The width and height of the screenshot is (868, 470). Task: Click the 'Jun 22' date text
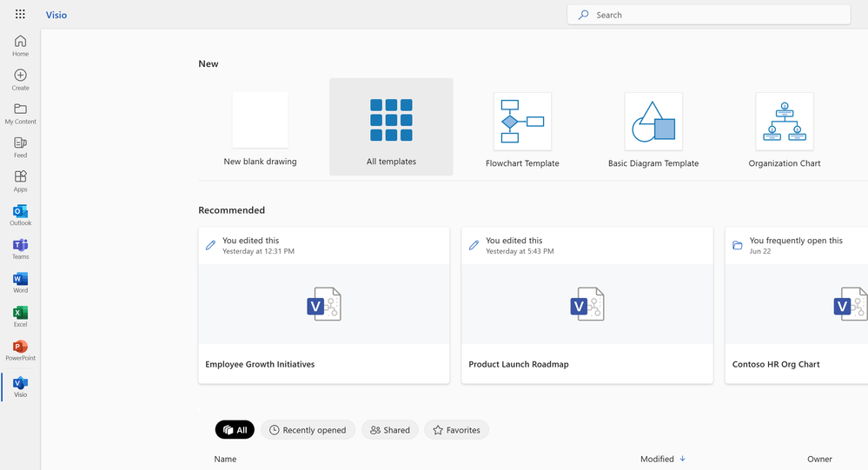pyautogui.click(x=760, y=251)
